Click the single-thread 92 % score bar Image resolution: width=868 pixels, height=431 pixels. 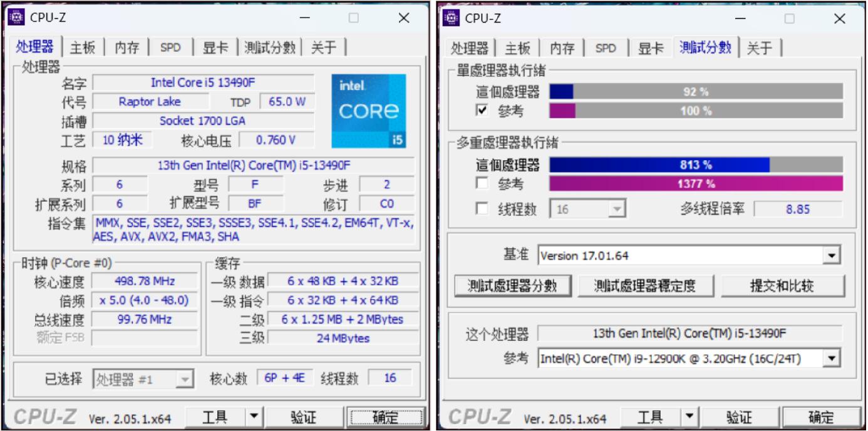pos(696,91)
